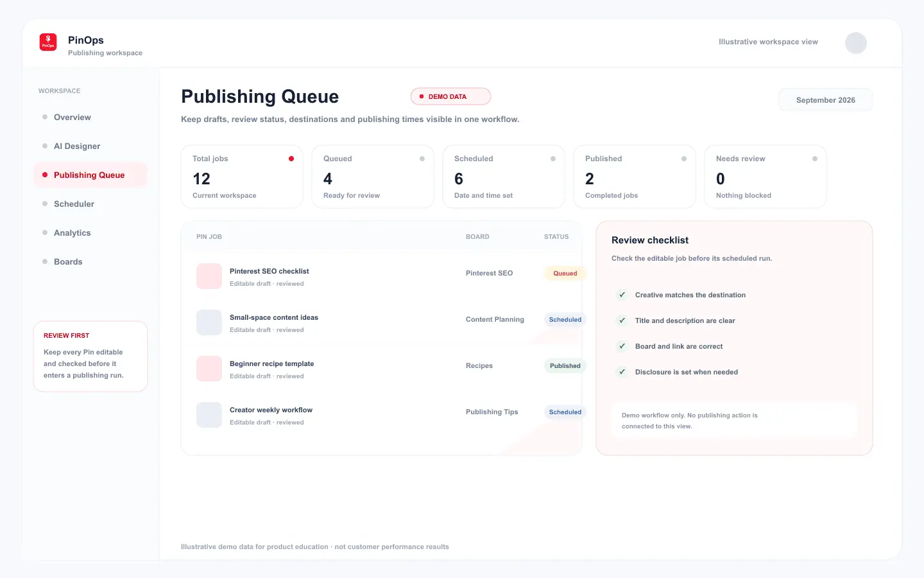This screenshot has height=578, width=924.
Task: Toggle 'Board and link are correct' check
Action: pyautogui.click(x=622, y=346)
